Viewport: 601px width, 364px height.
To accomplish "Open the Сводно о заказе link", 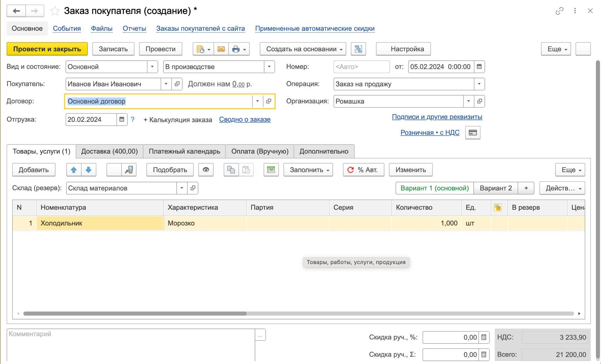I will pyautogui.click(x=245, y=120).
